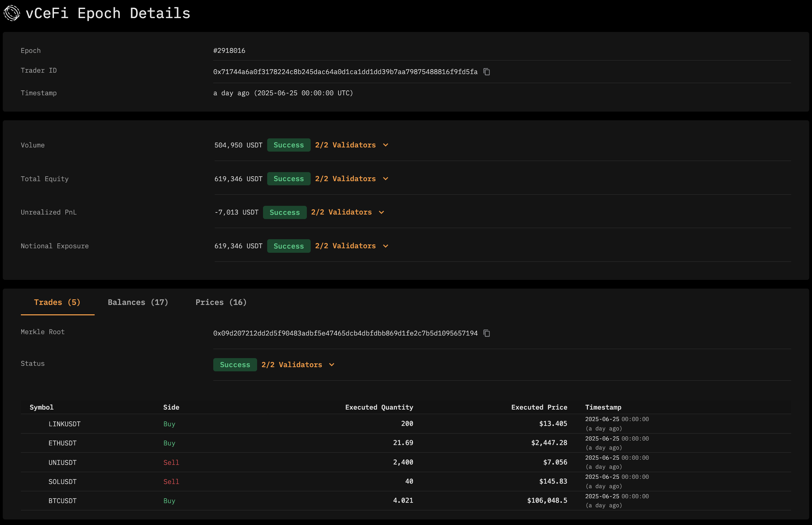
Task: Click Success badge next to Volume
Action: (288, 145)
